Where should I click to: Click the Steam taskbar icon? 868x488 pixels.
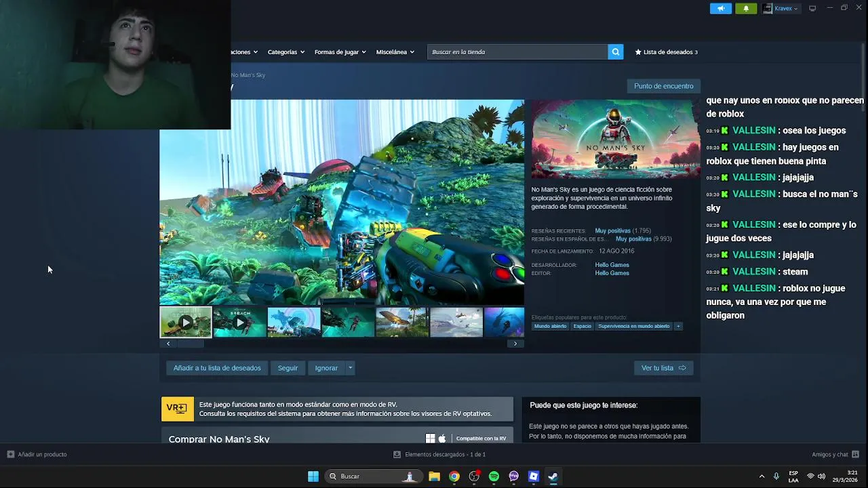tap(553, 476)
